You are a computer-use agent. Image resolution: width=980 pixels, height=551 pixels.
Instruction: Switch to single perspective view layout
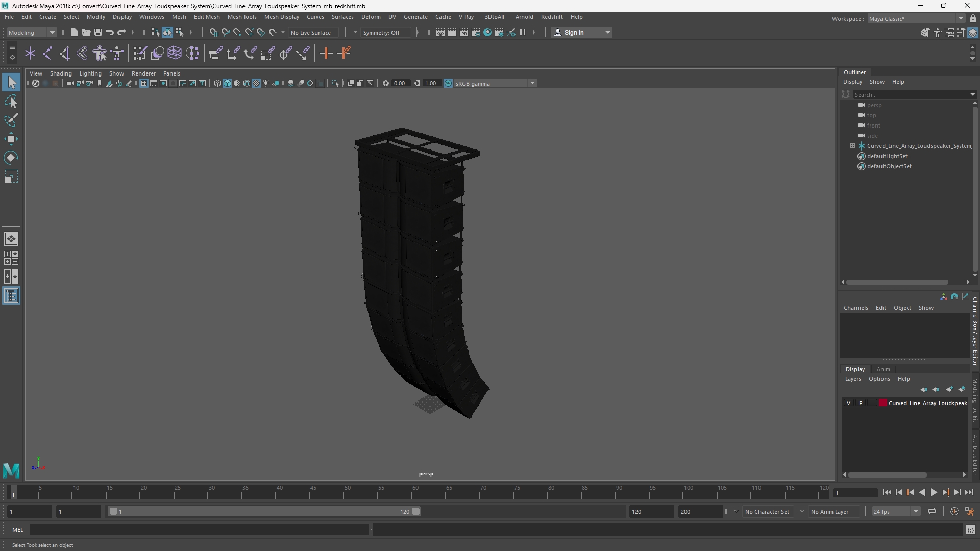tap(11, 239)
